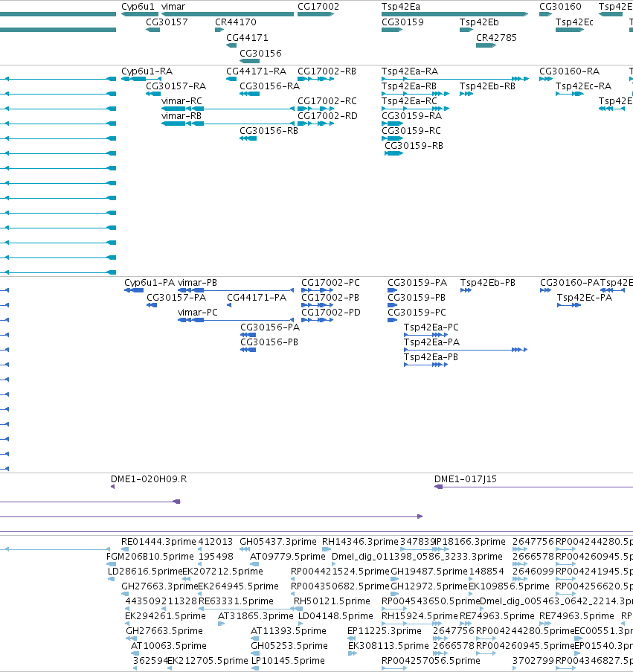Screen dimensions: 633x672
Task: Select CDS feature vimar-PB
Action: 197,283
